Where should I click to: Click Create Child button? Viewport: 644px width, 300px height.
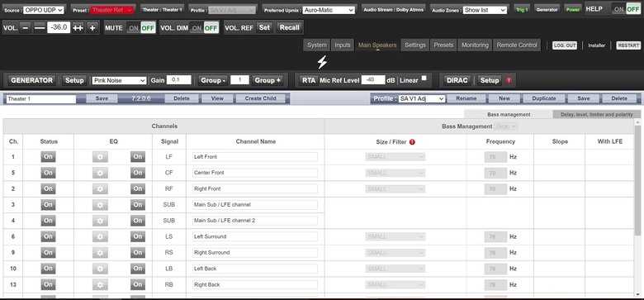click(260, 98)
